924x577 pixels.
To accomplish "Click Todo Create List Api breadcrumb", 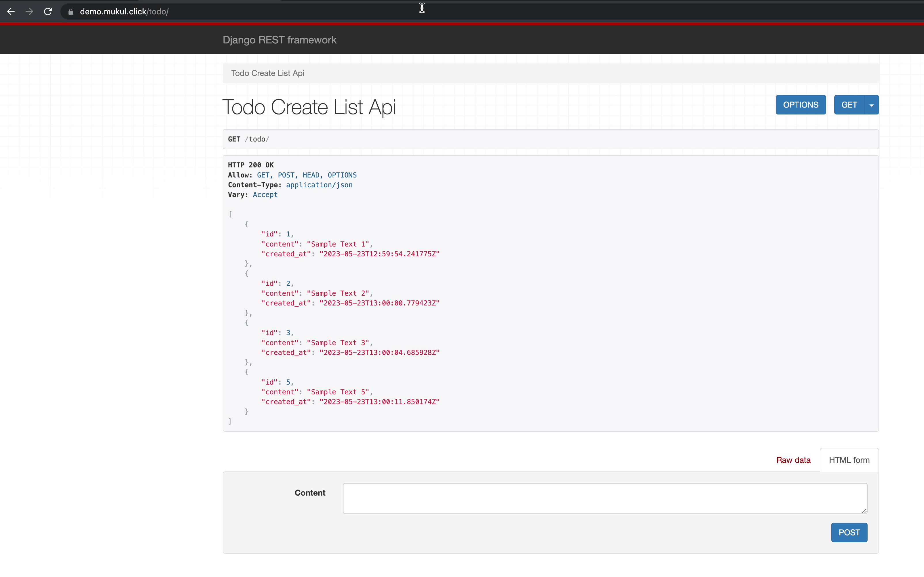I will [268, 73].
